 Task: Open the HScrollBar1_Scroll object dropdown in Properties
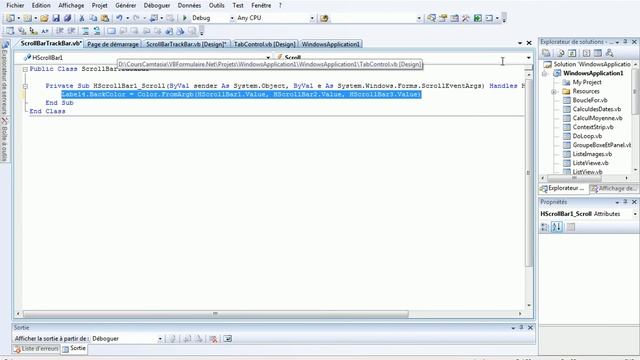pos(635,214)
